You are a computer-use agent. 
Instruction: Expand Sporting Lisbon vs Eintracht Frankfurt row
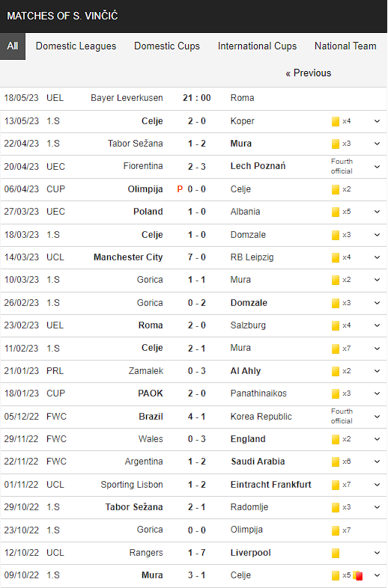pyautogui.click(x=377, y=485)
